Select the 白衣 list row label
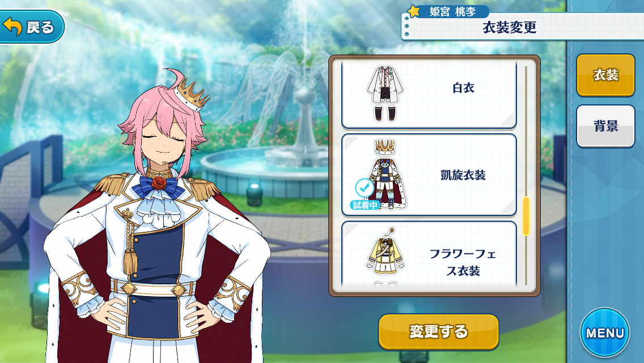644x363 pixels. (463, 88)
